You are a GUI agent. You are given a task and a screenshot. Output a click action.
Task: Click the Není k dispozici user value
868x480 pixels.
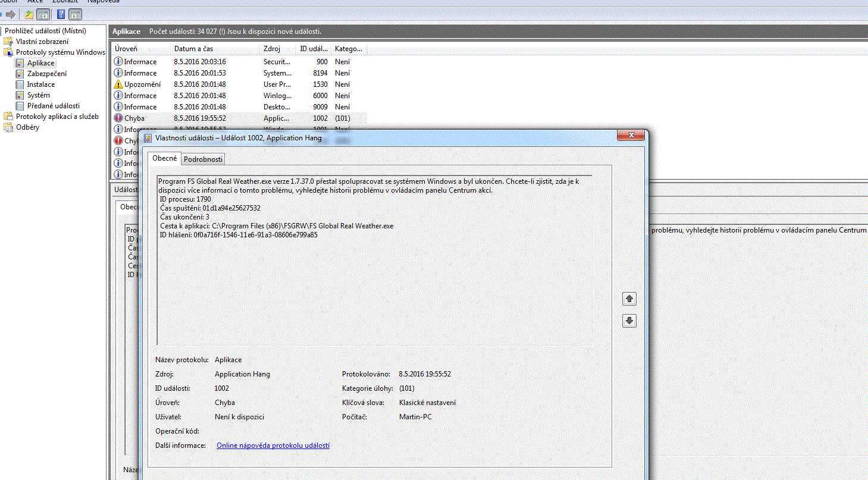point(239,417)
